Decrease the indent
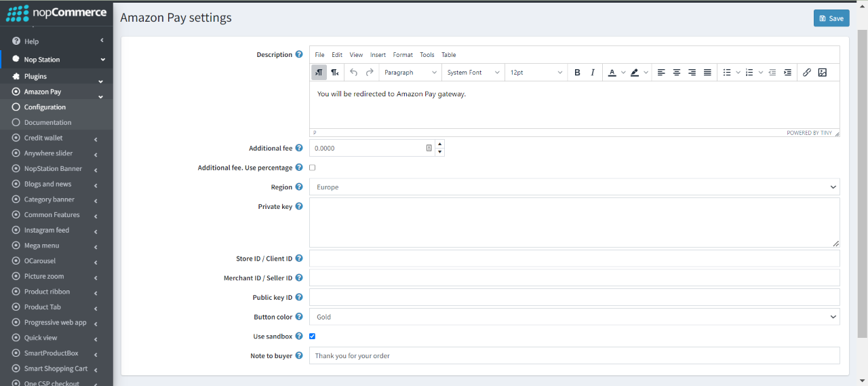868x386 pixels. click(x=772, y=73)
